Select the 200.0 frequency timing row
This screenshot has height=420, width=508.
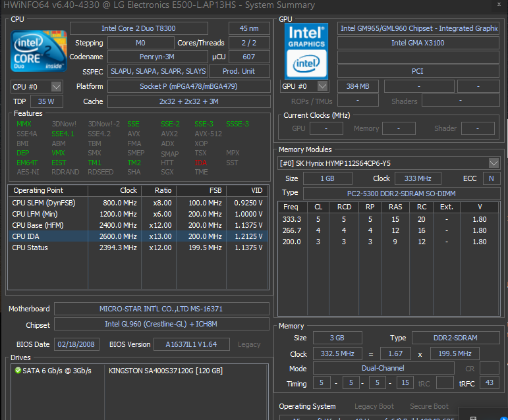click(x=389, y=242)
